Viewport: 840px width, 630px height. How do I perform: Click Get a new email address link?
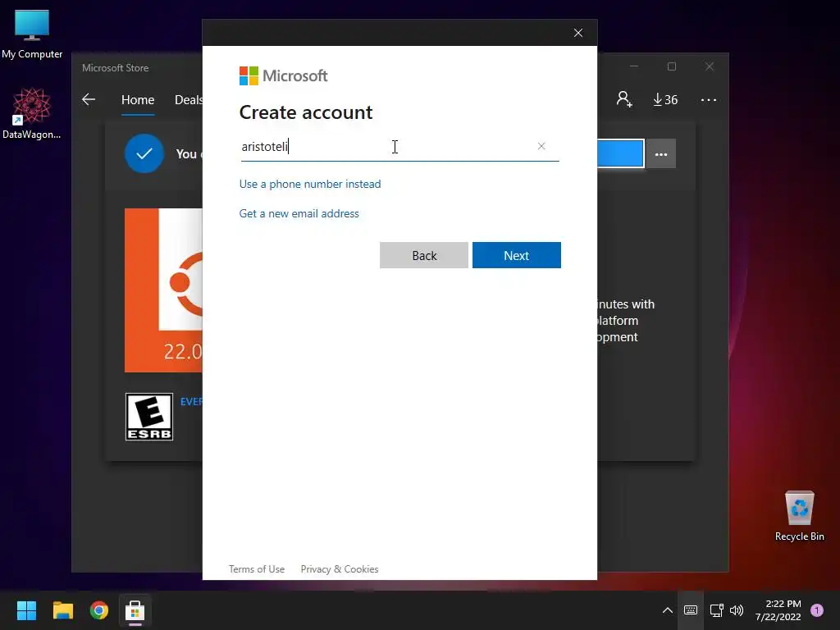[x=299, y=213]
